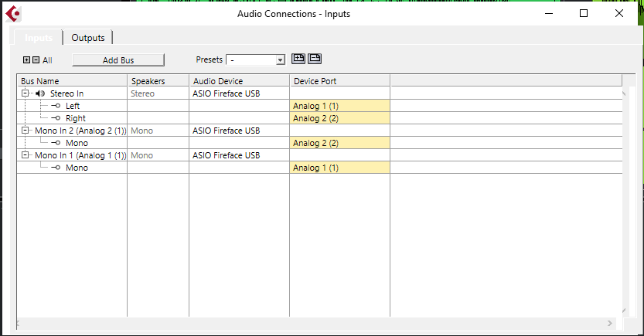Screen dimensions: 644x336
Task: Collapse the Mono In 1 bus
Action: pos(25,155)
